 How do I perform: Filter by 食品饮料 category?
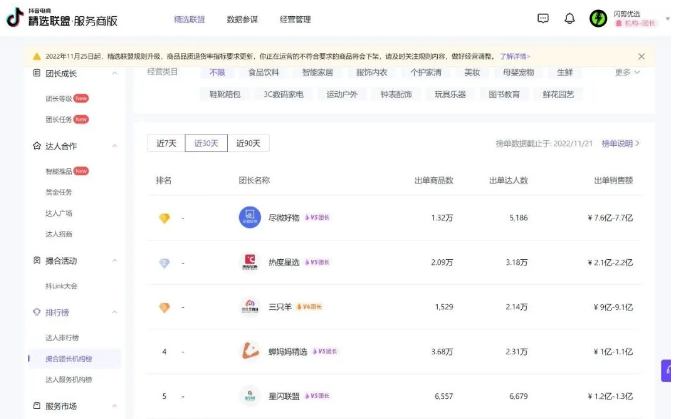pos(263,72)
